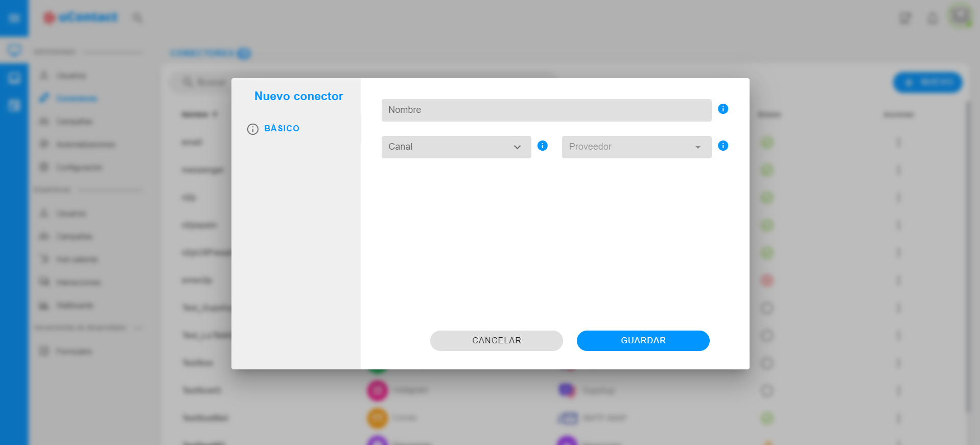Screen dimensions: 980x445
Task: Click the CANCELAR button
Action: 497,341
